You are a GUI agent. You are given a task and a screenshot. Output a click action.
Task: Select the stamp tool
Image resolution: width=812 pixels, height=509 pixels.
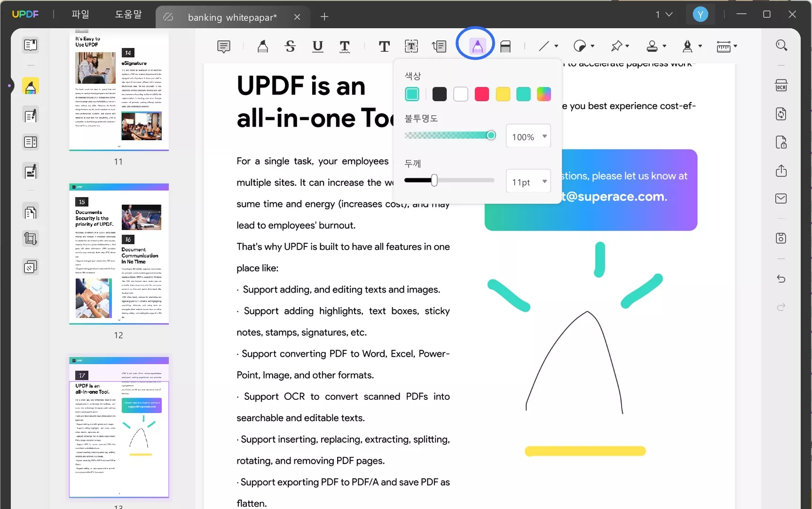click(x=652, y=46)
